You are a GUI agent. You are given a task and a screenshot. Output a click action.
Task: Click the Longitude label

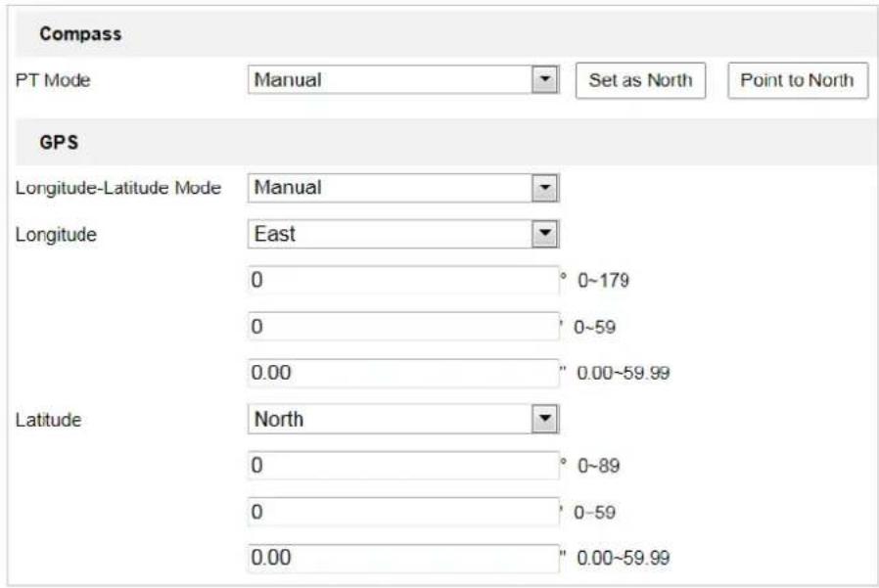pyautogui.click(x=56, y=234)
